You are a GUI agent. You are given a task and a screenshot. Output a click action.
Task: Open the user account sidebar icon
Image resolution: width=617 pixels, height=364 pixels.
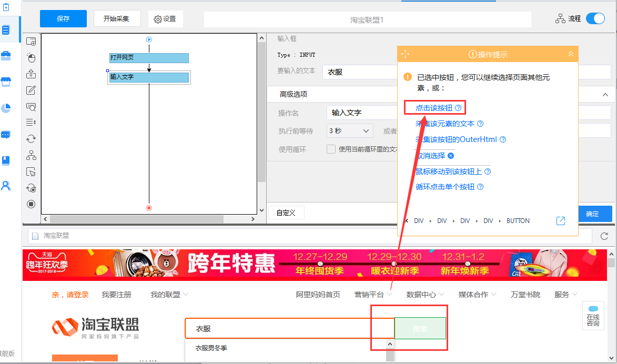6,186
